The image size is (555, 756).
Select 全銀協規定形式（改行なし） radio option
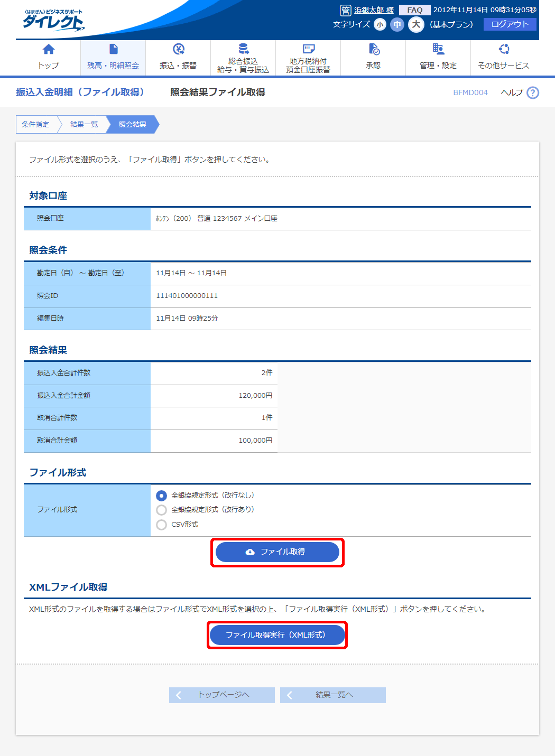pos(162,496)
